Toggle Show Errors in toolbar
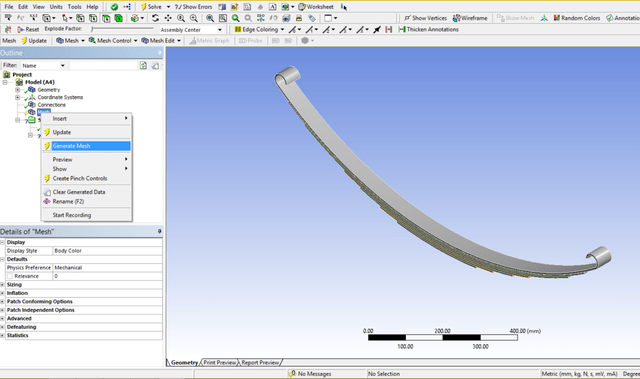This screenshot has width=640, height=379. (193, 7)
